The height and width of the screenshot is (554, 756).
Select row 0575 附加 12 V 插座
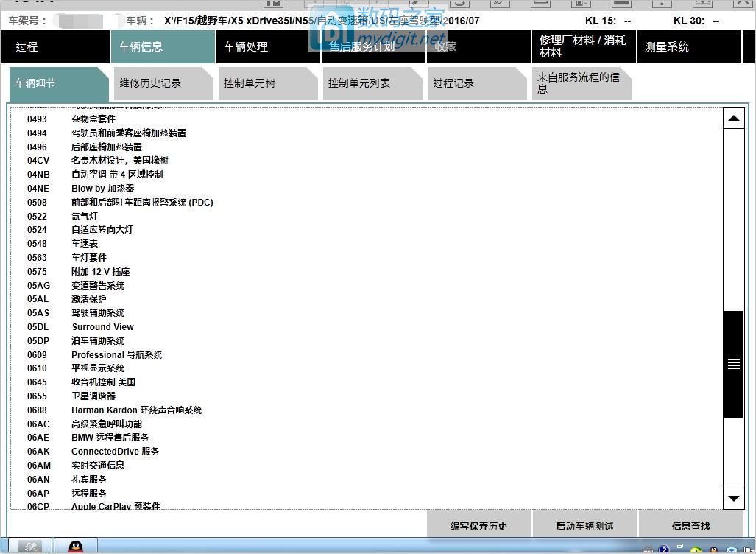click(79, 272)
